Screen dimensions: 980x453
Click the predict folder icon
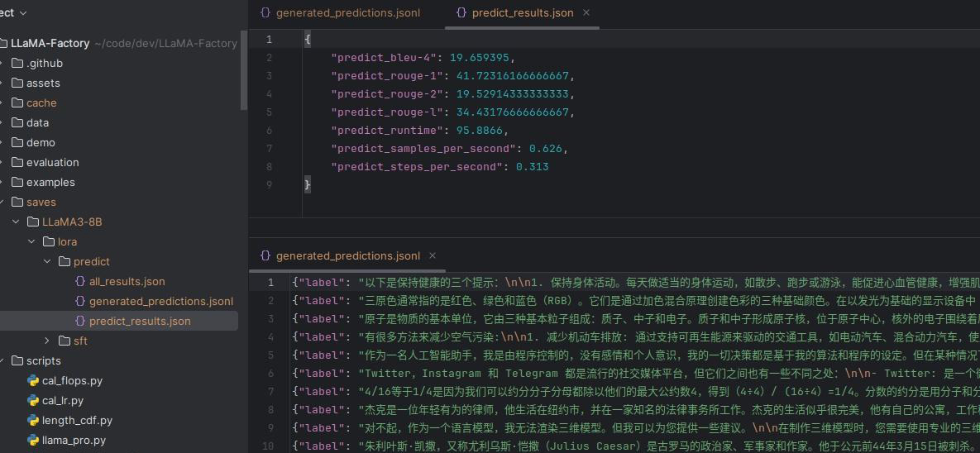pos(65,262)
